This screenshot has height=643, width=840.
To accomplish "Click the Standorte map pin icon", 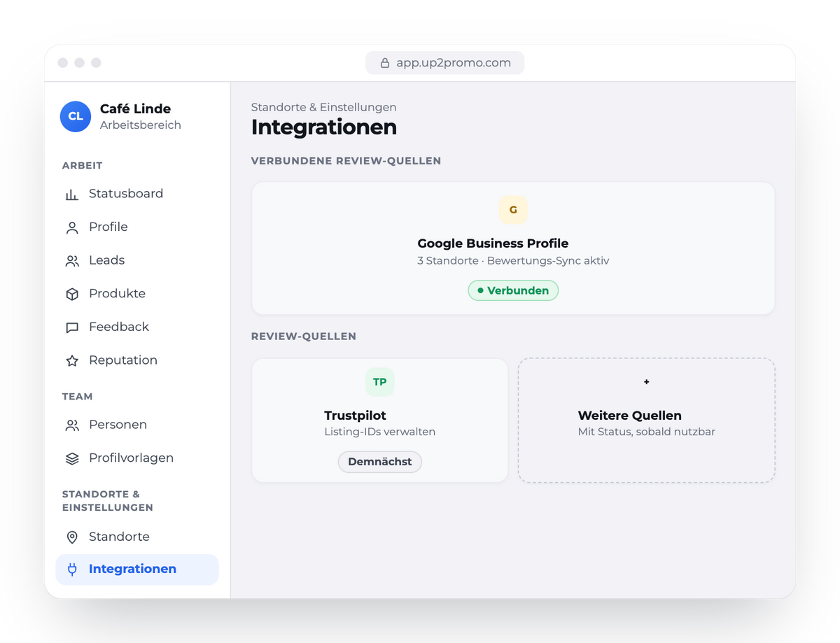I will click(x=72, y=537).
